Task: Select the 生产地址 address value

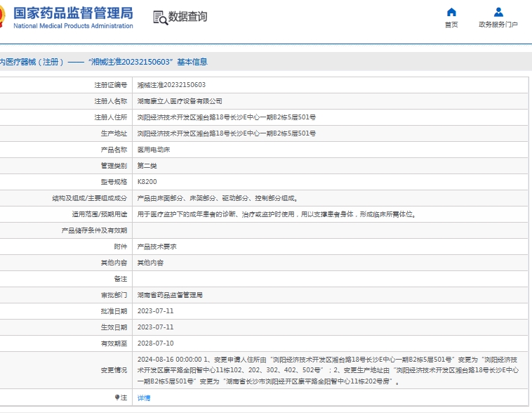Action: [x=226, y=133]
